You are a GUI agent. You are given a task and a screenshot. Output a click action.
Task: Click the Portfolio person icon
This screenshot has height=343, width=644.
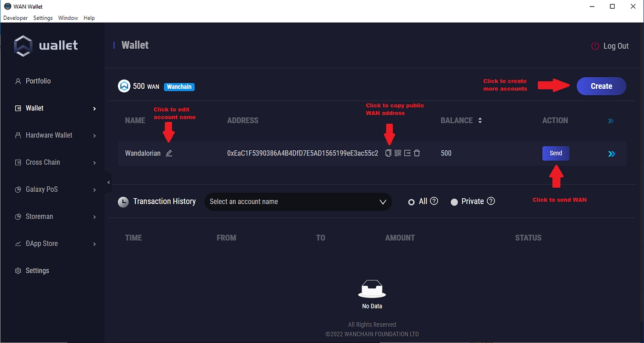[x=18, y=81]
